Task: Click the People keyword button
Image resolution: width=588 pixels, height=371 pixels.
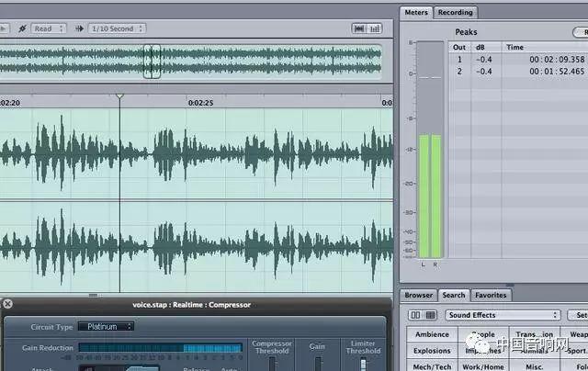Action: pyautogui.click(x=483, y=334)
